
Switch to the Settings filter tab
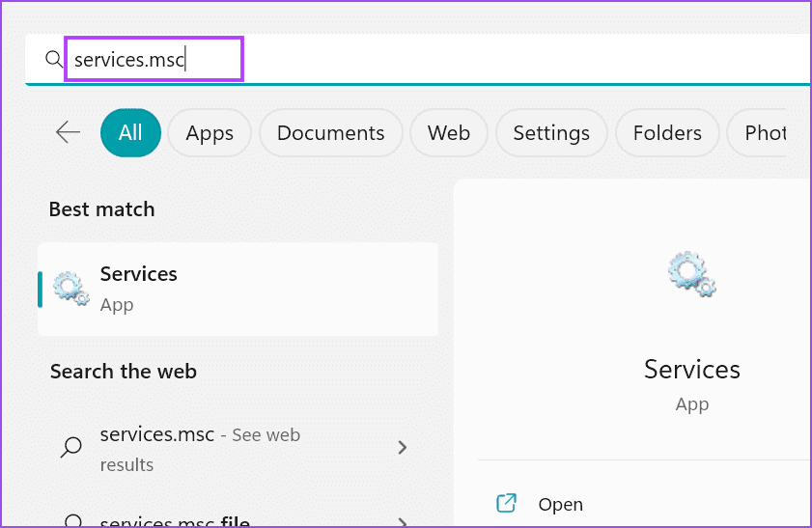pos(551,133)
